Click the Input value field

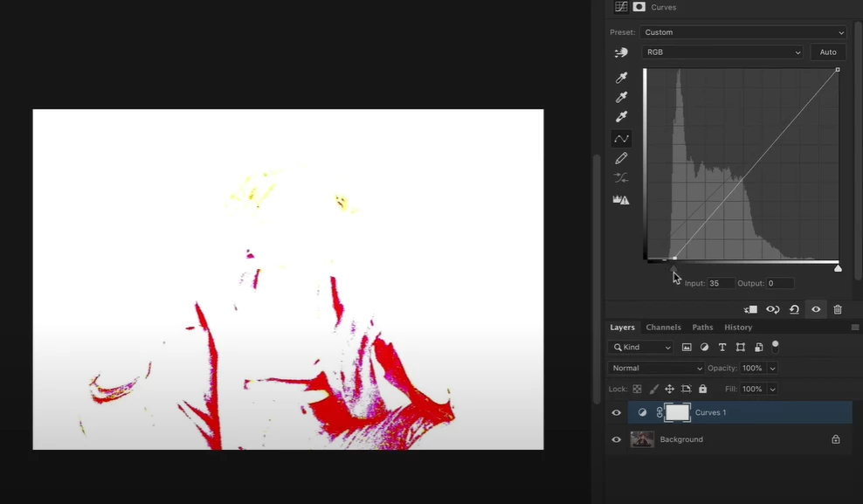721,283
